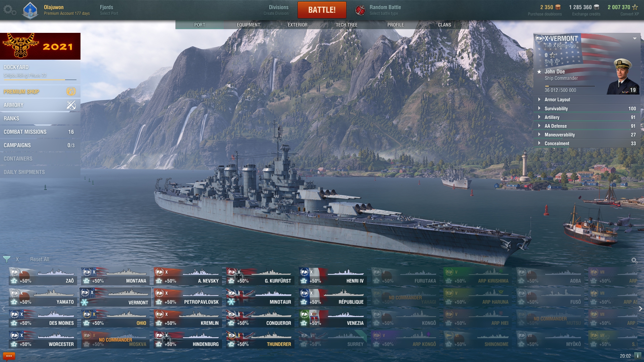The width and height of the screenshot is (644, 362).
Task: Expand the Survivability stats
Action: [x=587, y=109]
